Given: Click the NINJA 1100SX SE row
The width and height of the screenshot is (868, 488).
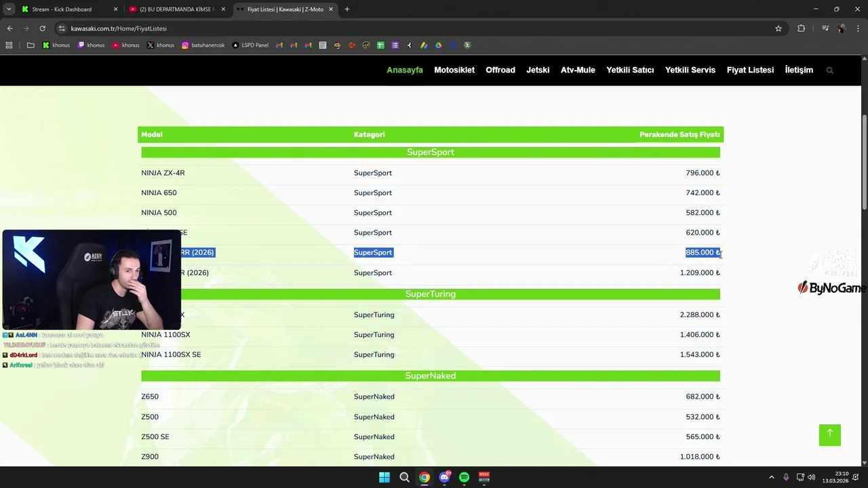Looking at the screenshot, I should [431, 354].
